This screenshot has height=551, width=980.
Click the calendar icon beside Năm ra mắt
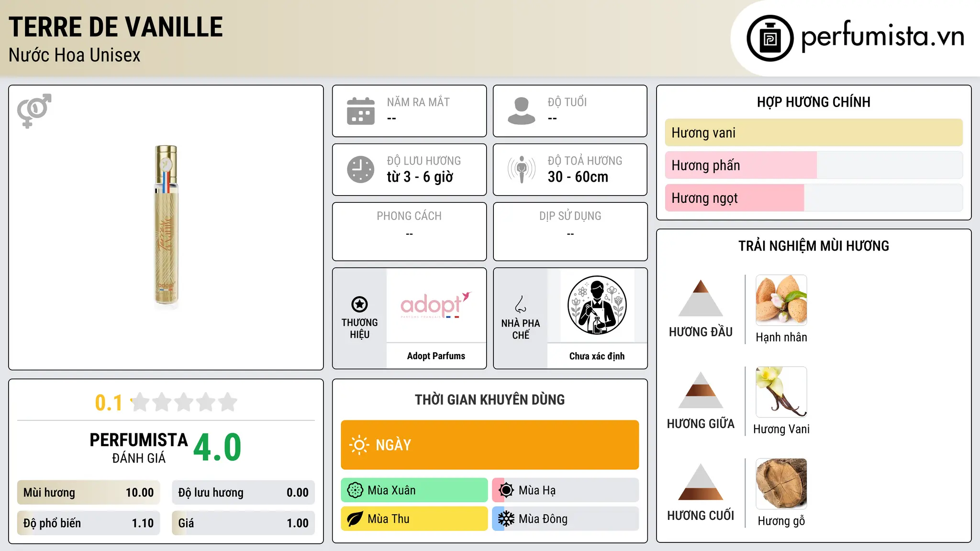point(361,111)
